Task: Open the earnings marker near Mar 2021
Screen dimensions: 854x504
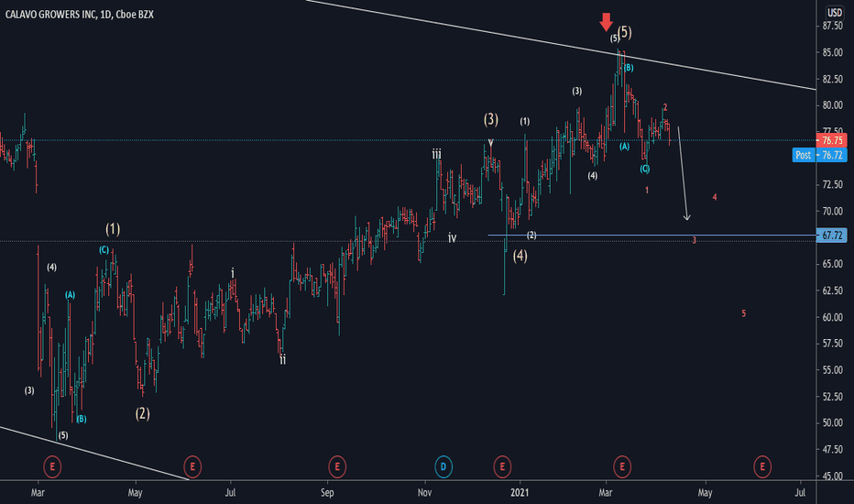Action: click(x=622, y=466)
